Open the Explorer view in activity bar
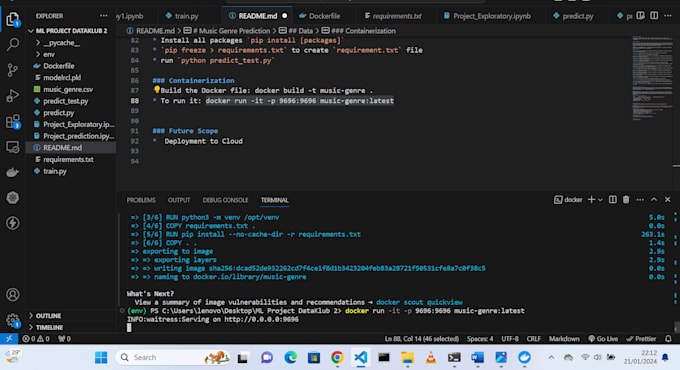Screen dimensions: 680x370 pyautogui.click(x=13, y=19)
